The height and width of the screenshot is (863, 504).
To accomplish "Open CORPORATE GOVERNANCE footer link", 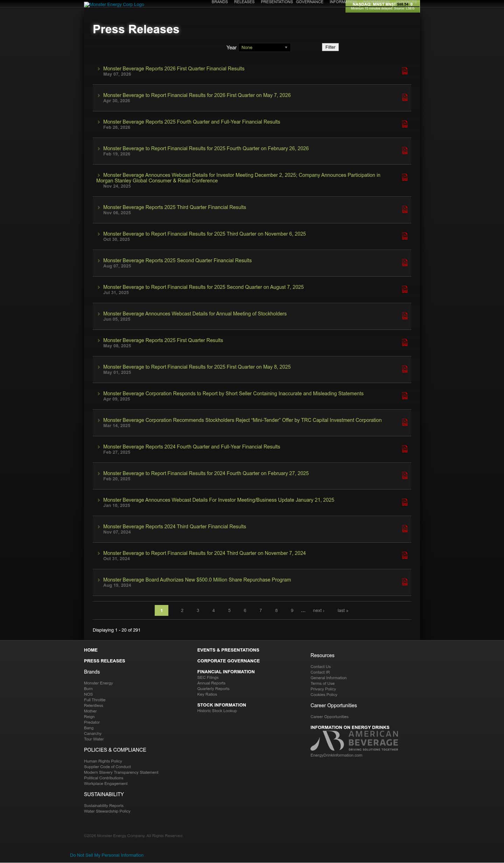I will pos(229,661).
